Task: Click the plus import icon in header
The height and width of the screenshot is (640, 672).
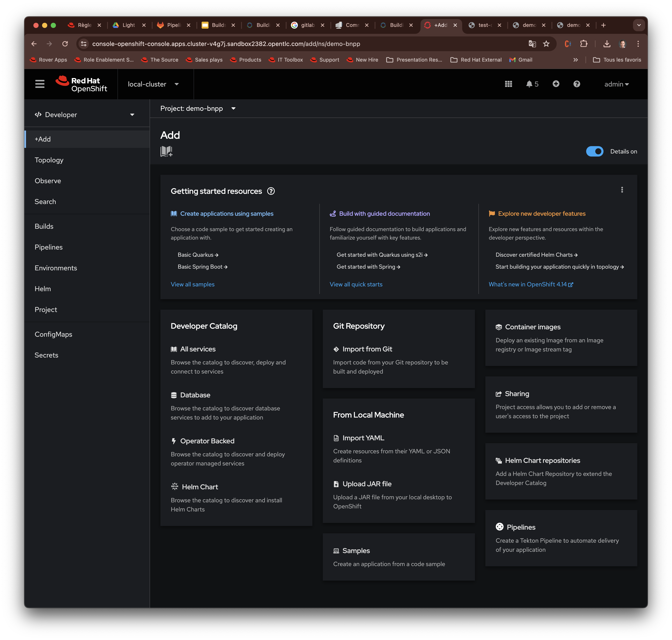Action: [556, 84]
